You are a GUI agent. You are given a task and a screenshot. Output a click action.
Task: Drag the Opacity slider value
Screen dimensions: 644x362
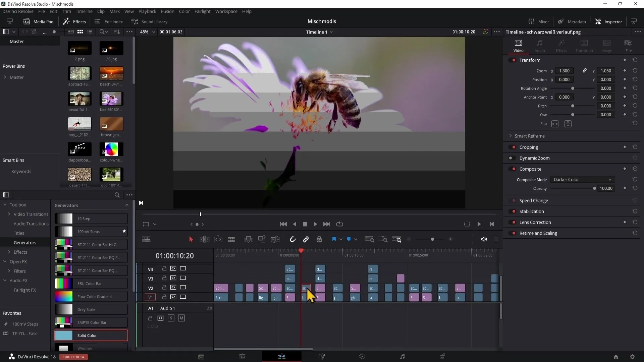point(594,189)
